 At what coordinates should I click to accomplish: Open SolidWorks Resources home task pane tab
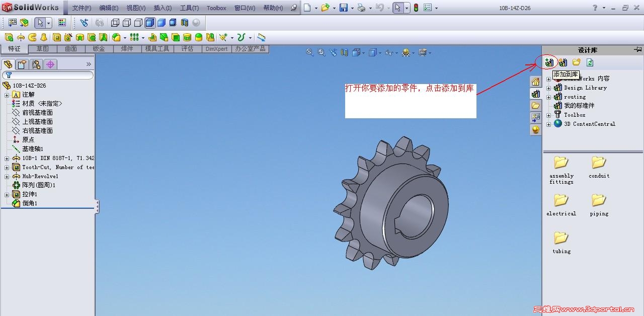(536, 82)
